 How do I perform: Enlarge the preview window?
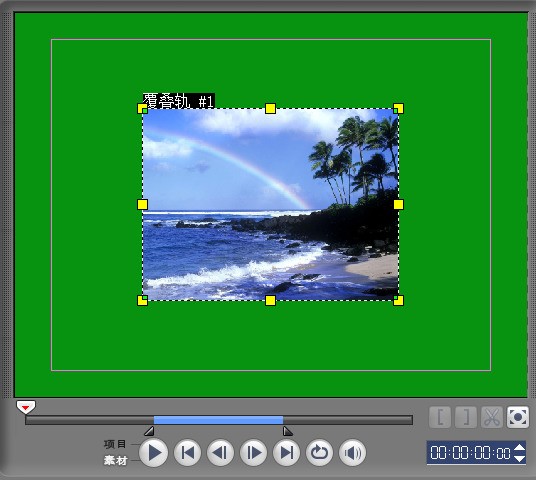click(x=518, y=417)
